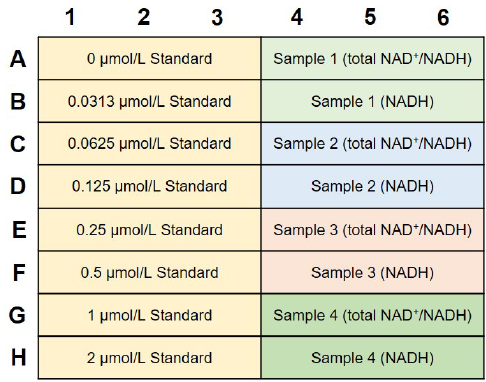The image size is (486, 382).
Task: Click column header 4
Action: (297, 17)
